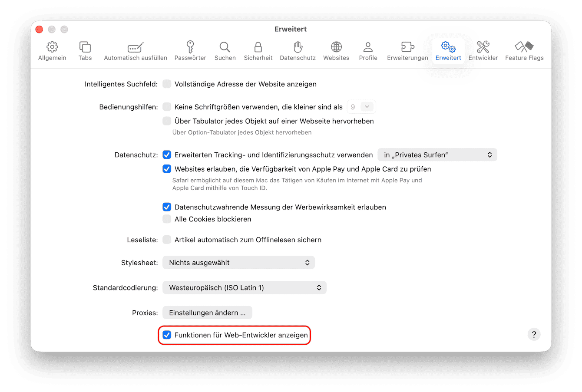Open the Datenschutz hand icon pane
Image resolution: width=582 pixels, height=392 pixels.
[298, 51]
